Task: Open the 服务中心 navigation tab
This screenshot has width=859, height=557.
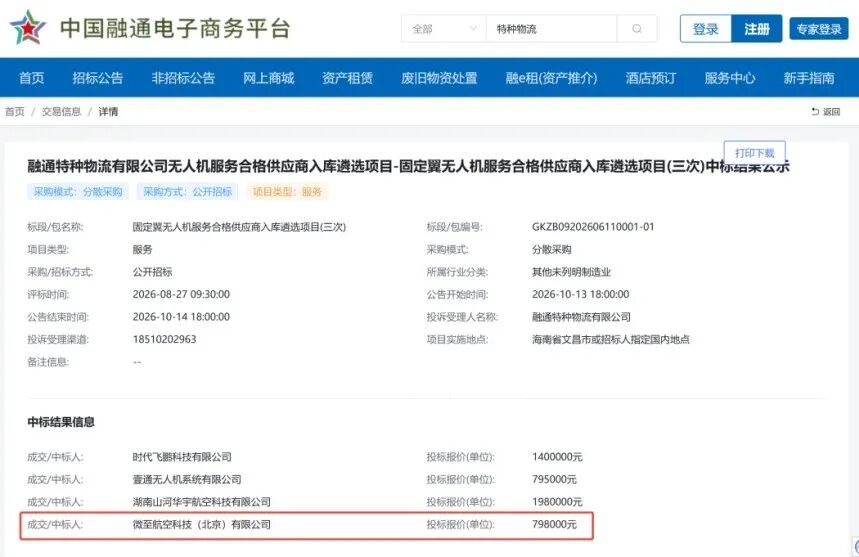Action: coord(730,78)
